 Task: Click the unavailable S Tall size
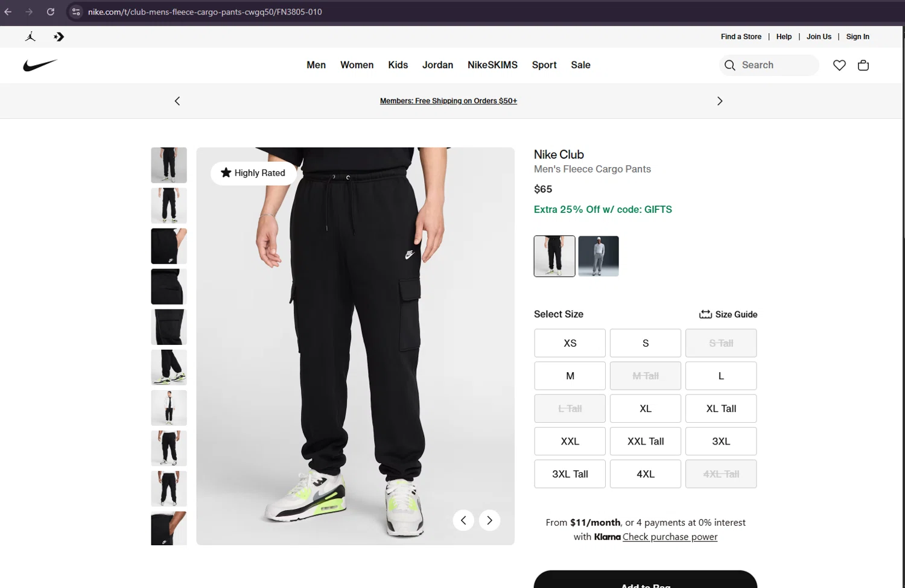[721, 343]
